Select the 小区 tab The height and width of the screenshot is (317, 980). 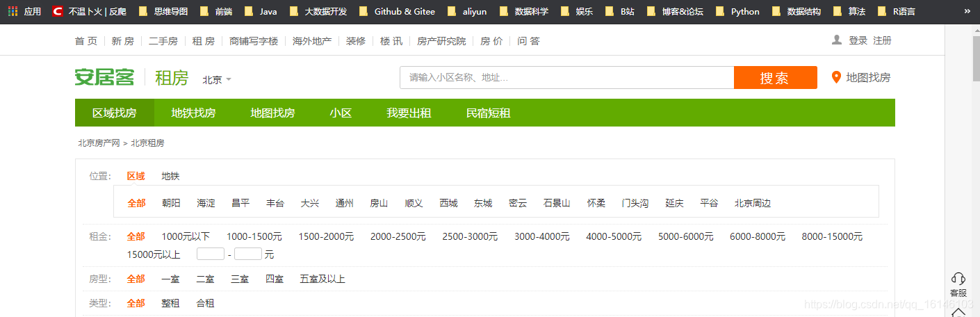click(341, 113)
